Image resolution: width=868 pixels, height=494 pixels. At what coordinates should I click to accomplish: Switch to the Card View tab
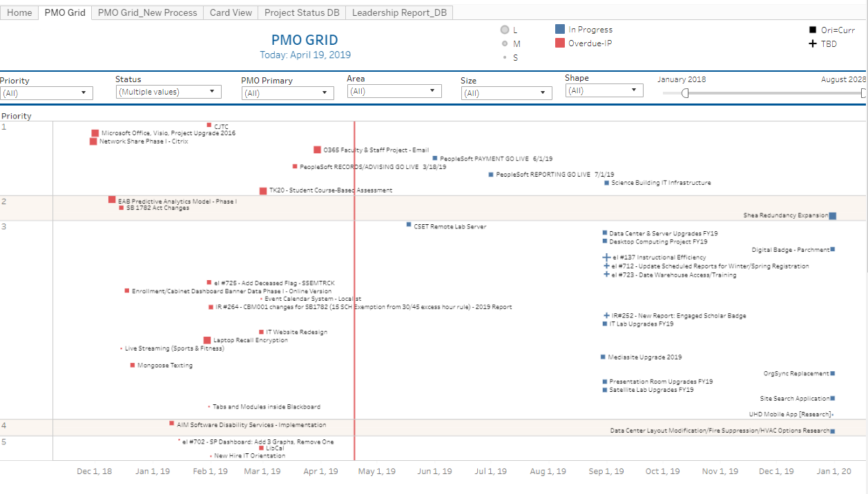tap(231, 12)
